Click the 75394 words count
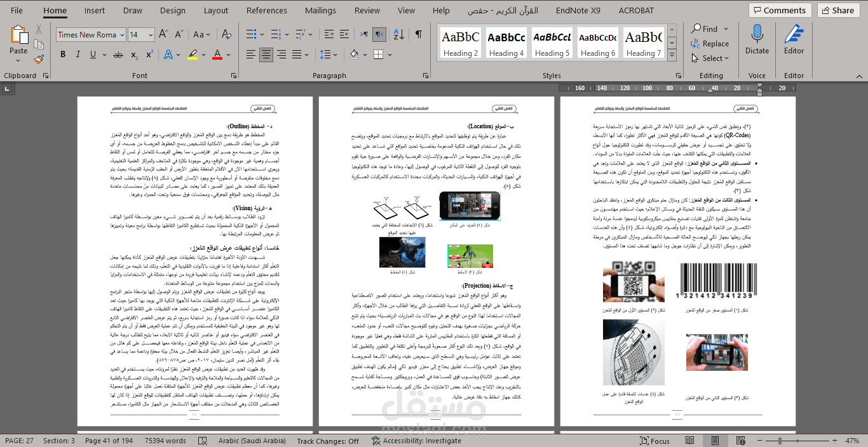Viewport: 868px width, 447px height. [x=165, y=441]
